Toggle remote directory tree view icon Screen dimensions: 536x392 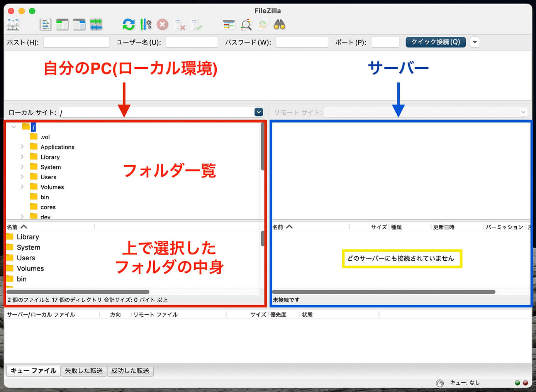click(79, 25)
